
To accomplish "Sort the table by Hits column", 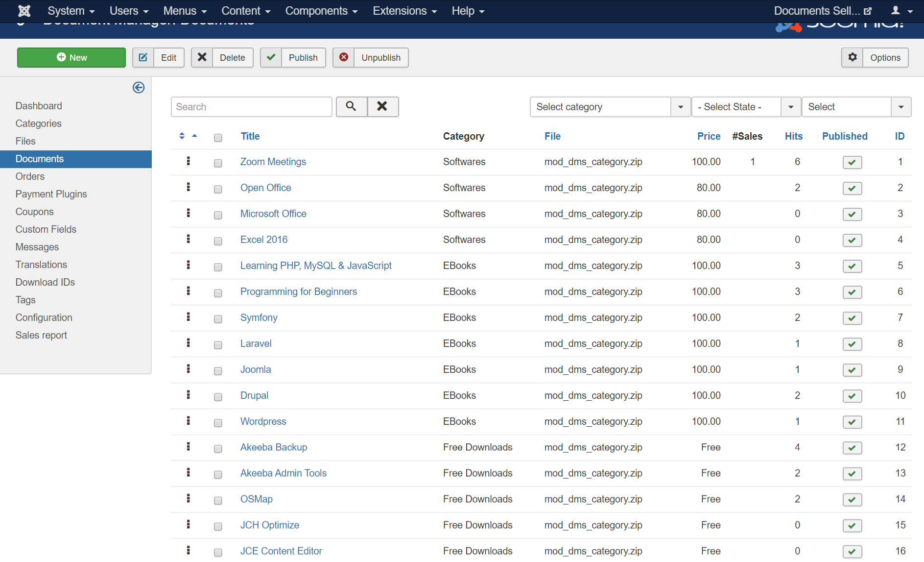I will (794, 136).
